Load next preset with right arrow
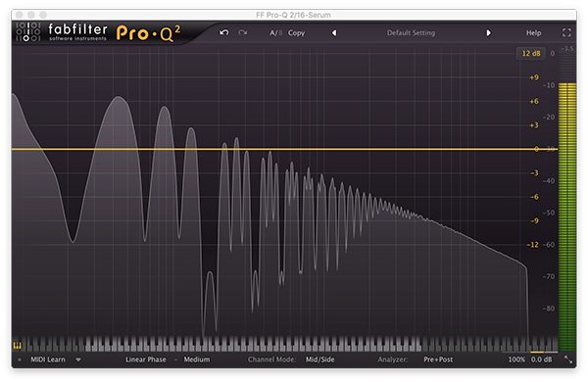The width and height of the screenshot is (588, 382). pyautogui.click(x=488, y=33)
